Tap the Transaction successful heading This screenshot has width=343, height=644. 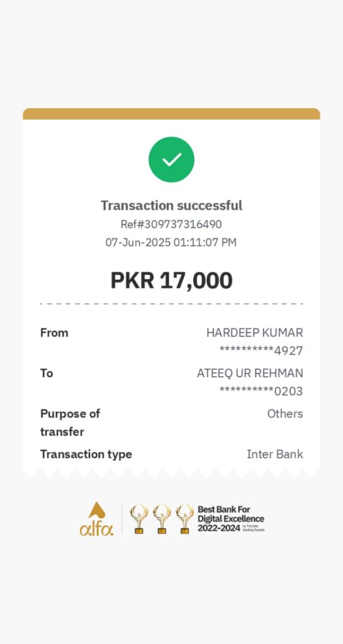tap(171, 206)
